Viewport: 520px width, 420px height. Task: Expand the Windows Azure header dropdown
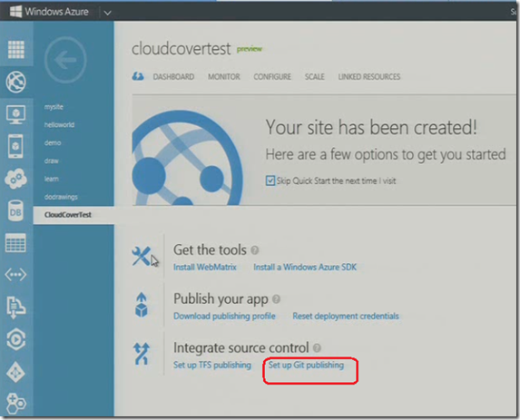point(107,13)
